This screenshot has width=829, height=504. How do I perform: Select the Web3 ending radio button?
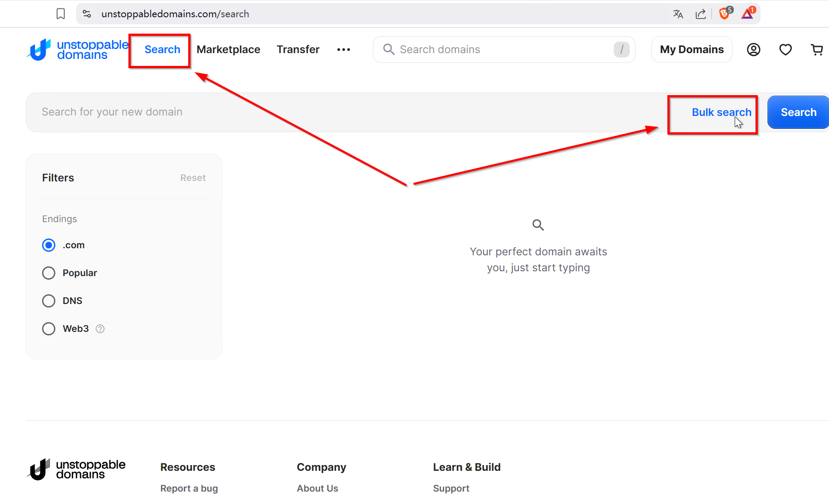point(49,329)
